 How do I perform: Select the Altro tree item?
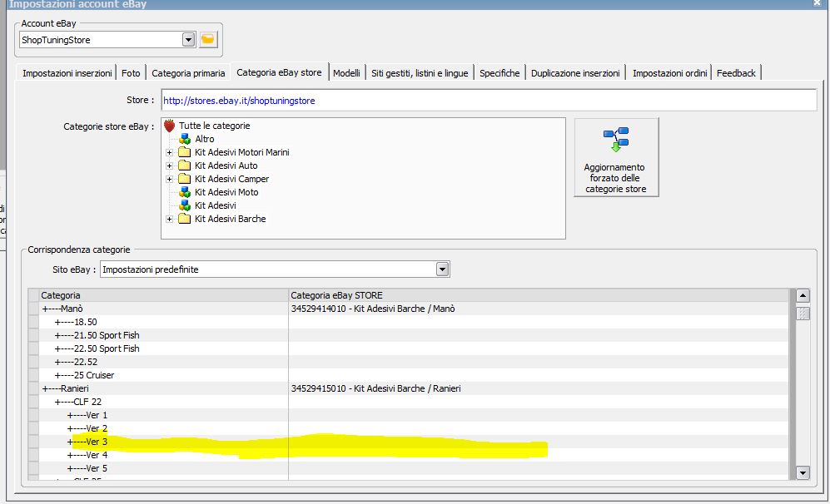coord(205,139)
